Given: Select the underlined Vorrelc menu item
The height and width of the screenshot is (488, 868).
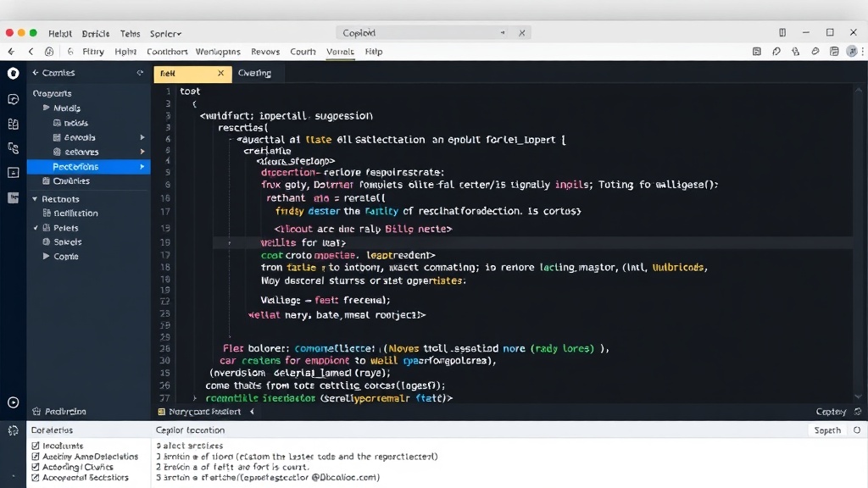Looking at the screenshot, I should click(x=340, y=52).
